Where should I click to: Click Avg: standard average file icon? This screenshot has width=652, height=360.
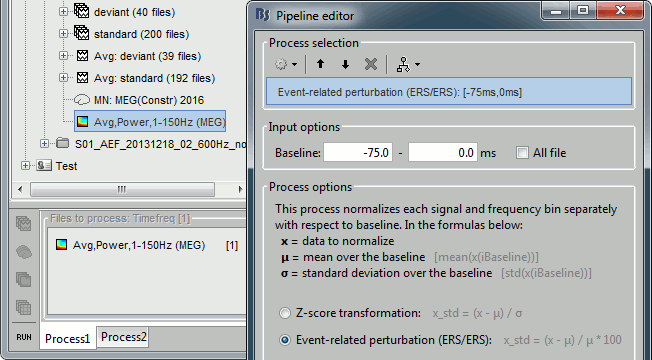[x=82, y=78]
